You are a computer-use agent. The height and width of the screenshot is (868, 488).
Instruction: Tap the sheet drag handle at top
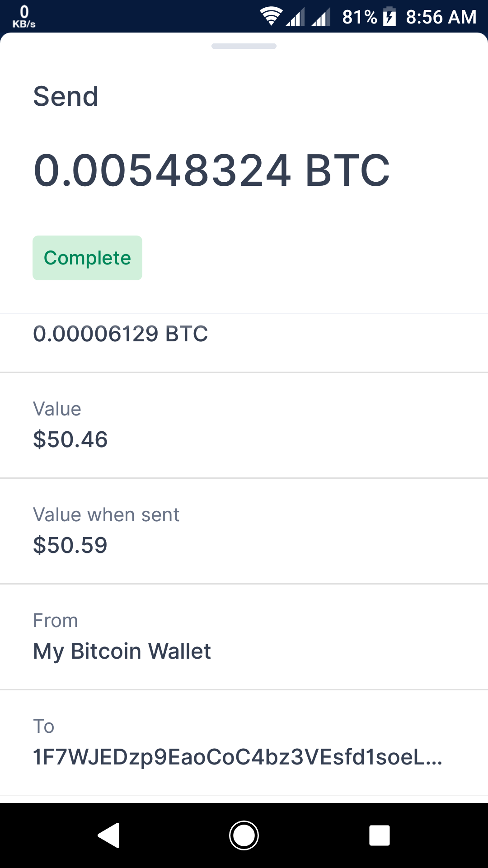tap(244, 46)
